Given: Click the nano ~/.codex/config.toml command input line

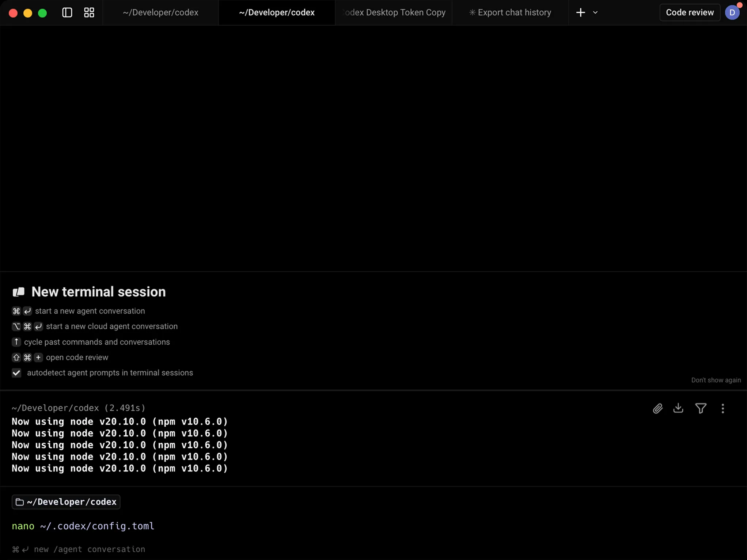Looking at the screenshot, I should tap(83, 526).
